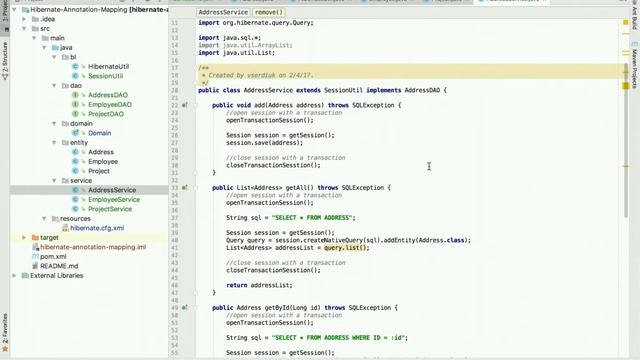Collapse the src folder

24,29
